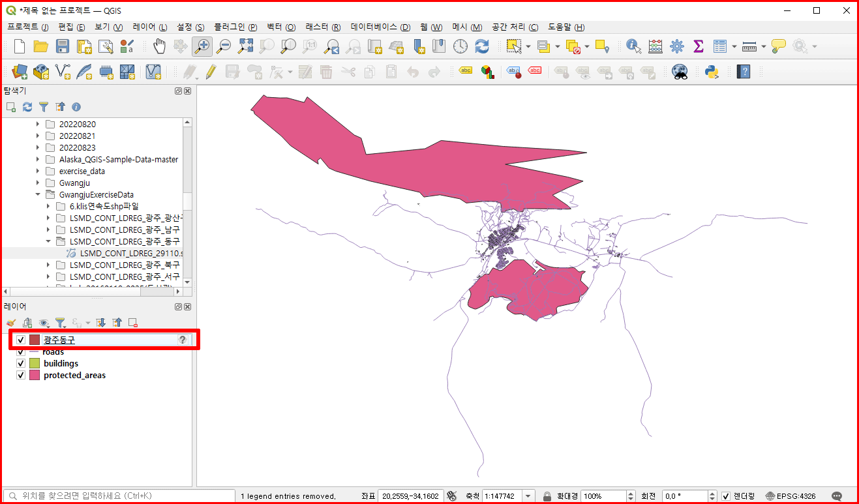The image size is (859, 504).
Task: Open the new print layout icon
Action: (84, 46)
